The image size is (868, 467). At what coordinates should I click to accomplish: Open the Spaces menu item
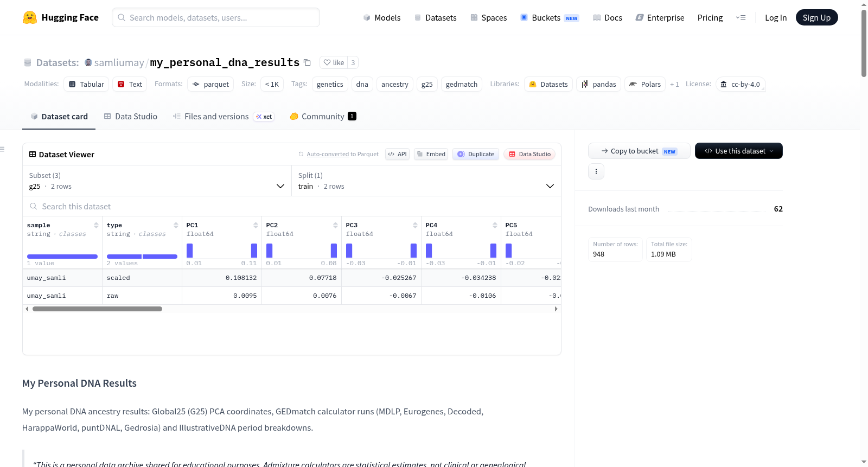coord(489,17)
